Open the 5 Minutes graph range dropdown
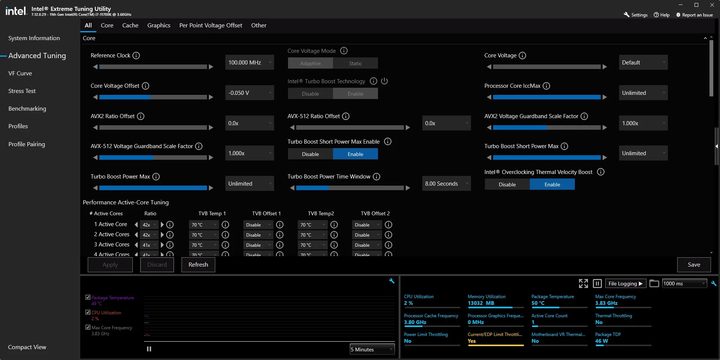Viewport: 720px width, 360px height. (x=372, y=349)
